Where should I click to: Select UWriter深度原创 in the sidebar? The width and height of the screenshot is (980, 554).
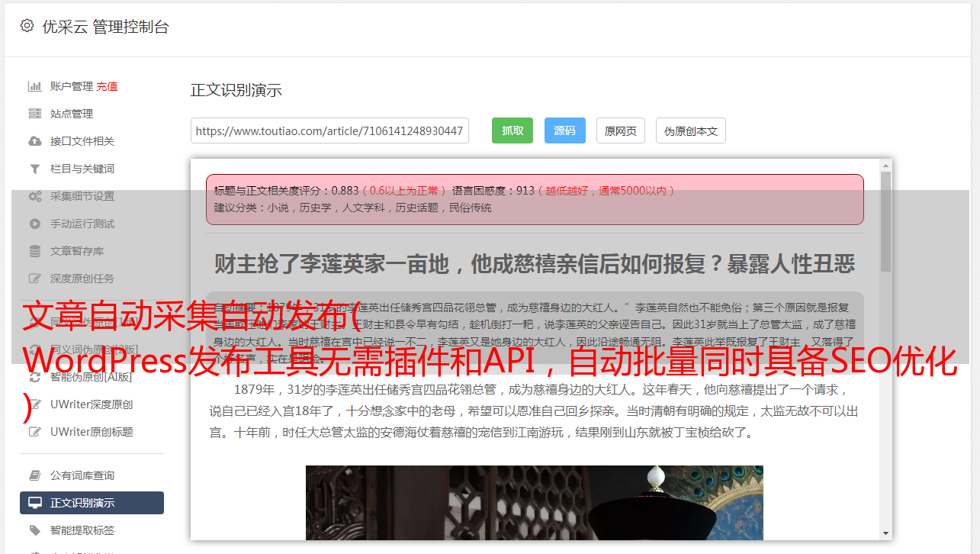(92, 404)
